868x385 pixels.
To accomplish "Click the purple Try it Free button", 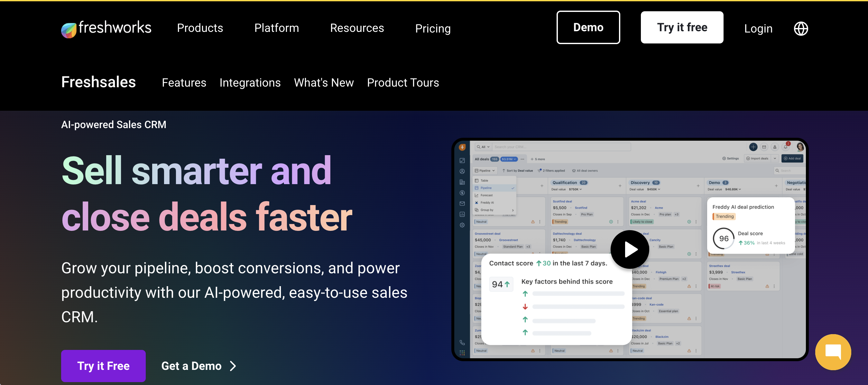I will point(104,366).
